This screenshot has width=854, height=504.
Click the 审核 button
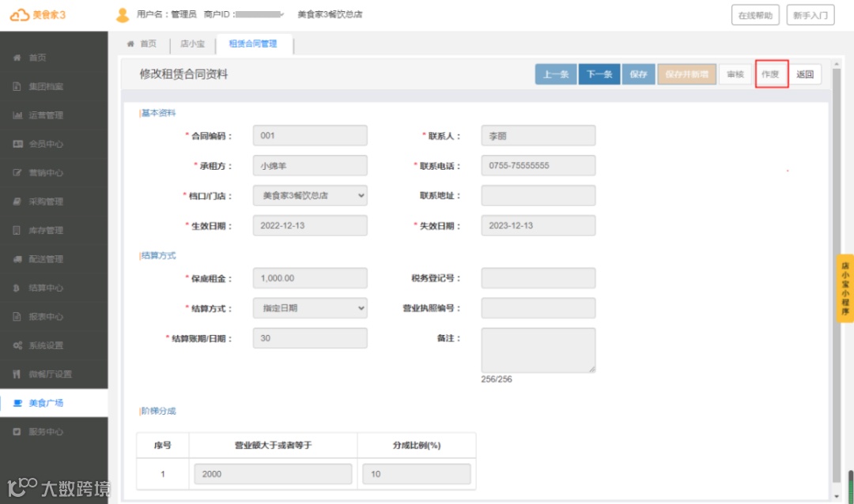[x=735, y=74]
